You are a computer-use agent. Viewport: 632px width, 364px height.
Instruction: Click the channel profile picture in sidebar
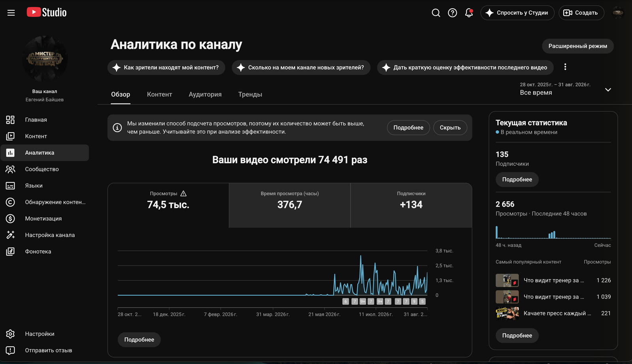coord(45,58)
